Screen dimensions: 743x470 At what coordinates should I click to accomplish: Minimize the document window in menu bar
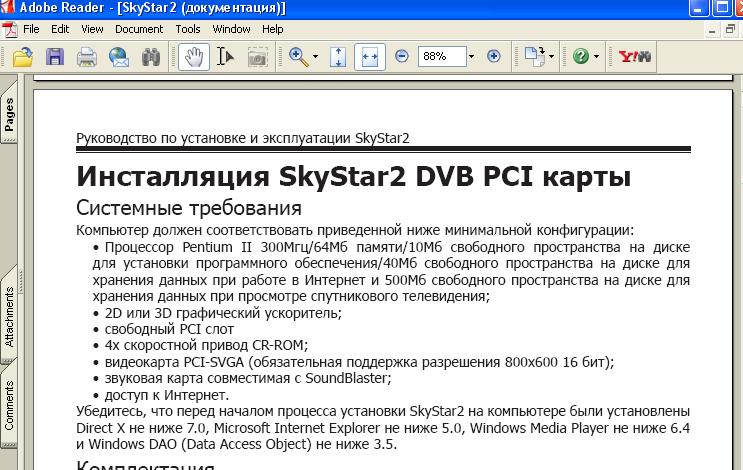(x=711, y=30)
